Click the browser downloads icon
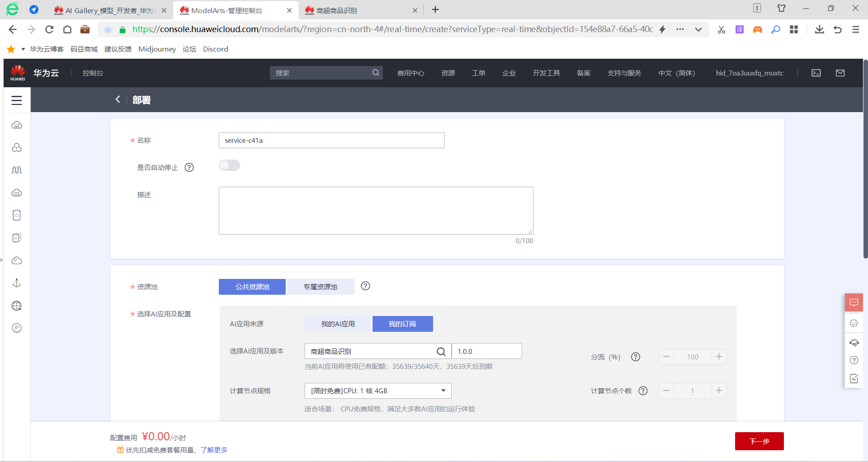The width and height of the screenshot is (868, 462). [820, 29]
